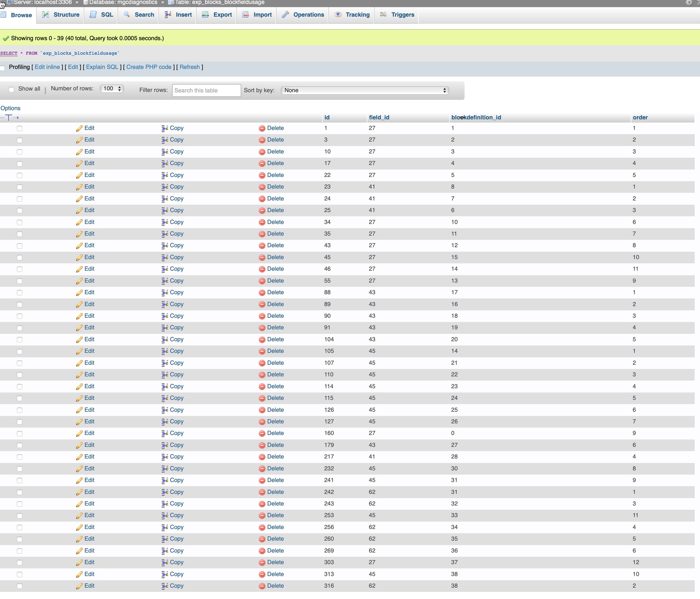Click the Edit inline link
700x599 pixels.
pyautogui.click(x=47, y=67)
